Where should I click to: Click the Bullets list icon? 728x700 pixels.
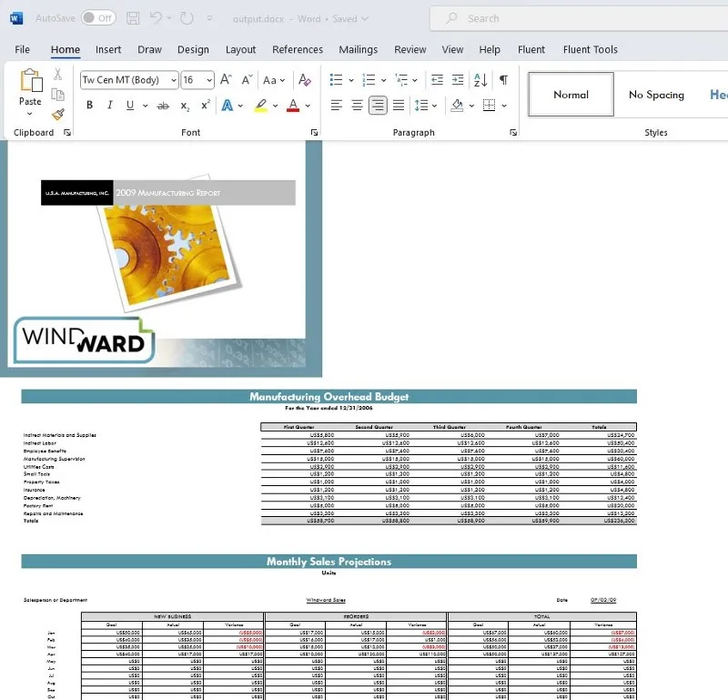[336, 80]
